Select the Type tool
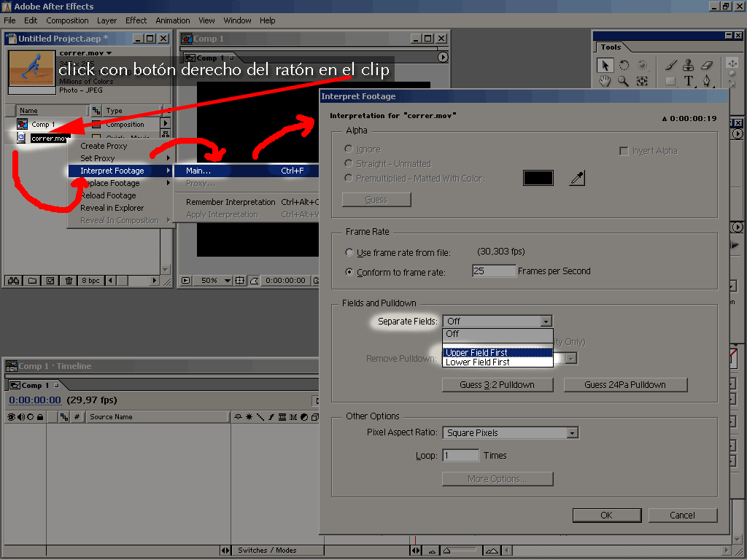 [x=689, y=81]
